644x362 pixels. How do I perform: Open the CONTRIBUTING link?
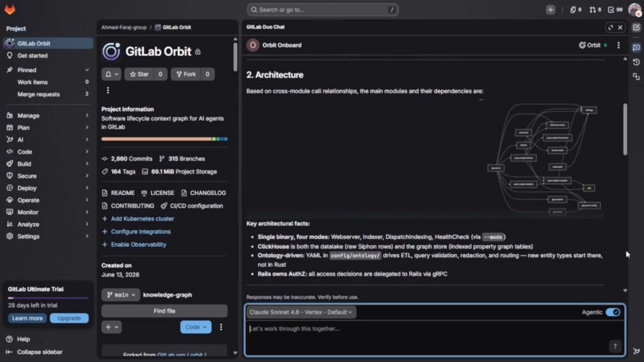click(128, 206)
